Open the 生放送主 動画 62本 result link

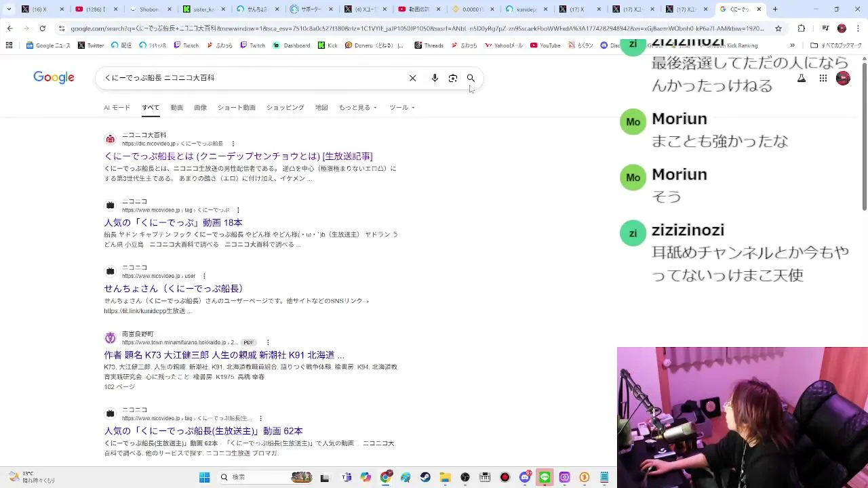coord(203,431)
